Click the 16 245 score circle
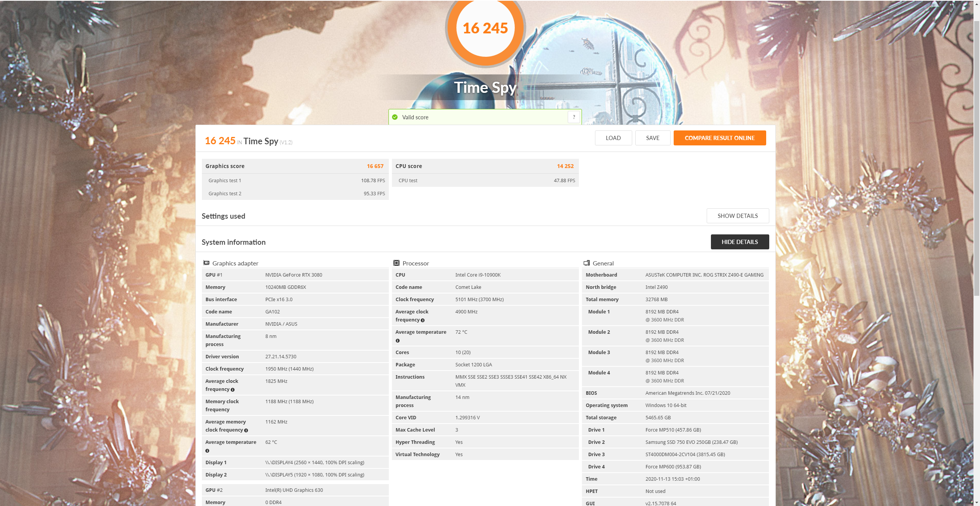 pos(485,29)
